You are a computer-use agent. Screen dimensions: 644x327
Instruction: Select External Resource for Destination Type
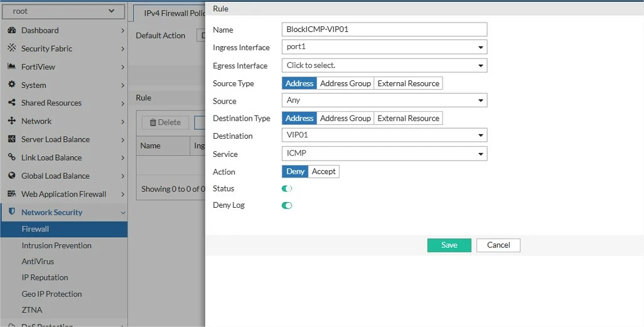(x=408, y=119)
